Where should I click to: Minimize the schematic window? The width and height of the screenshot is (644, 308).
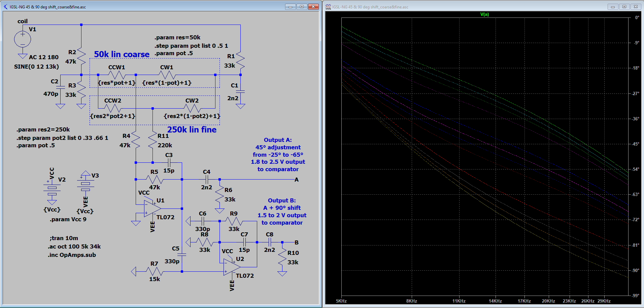(290, 7)
